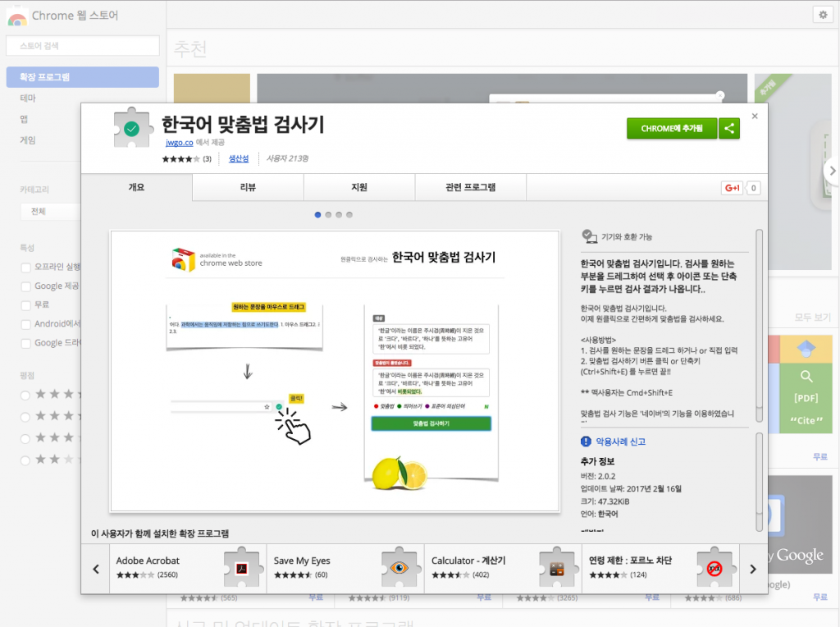Toggle the Google 드라이브 checkbox
840x627 pixels.
(x=25, y=344)
